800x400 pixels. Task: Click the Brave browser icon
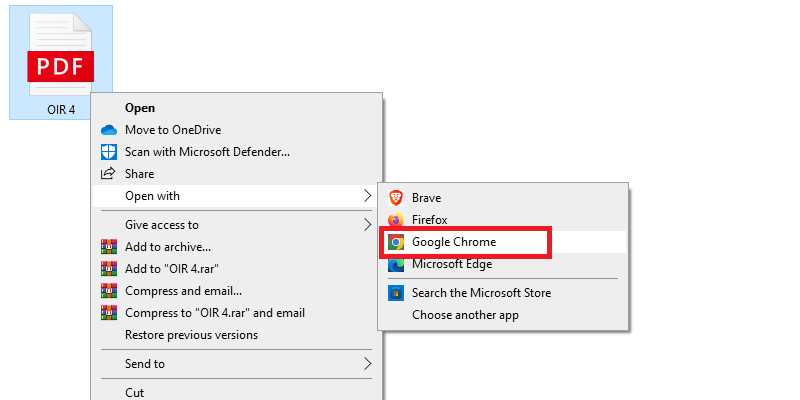pyautogui.click(x=396, y=198)
